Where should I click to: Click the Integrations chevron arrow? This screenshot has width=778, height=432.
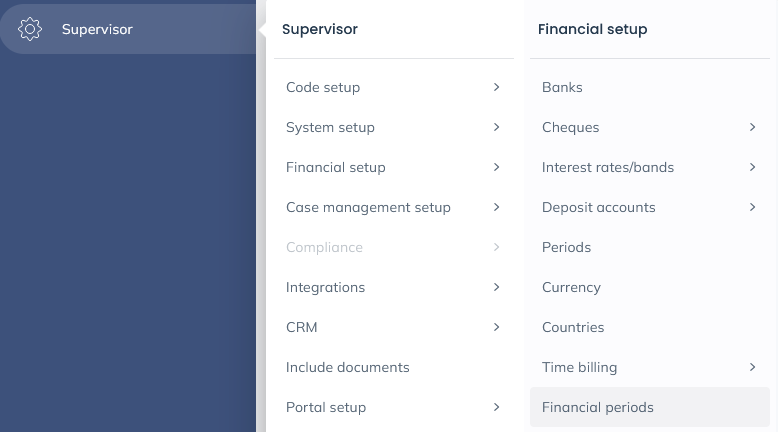click(x=496, y=287)
